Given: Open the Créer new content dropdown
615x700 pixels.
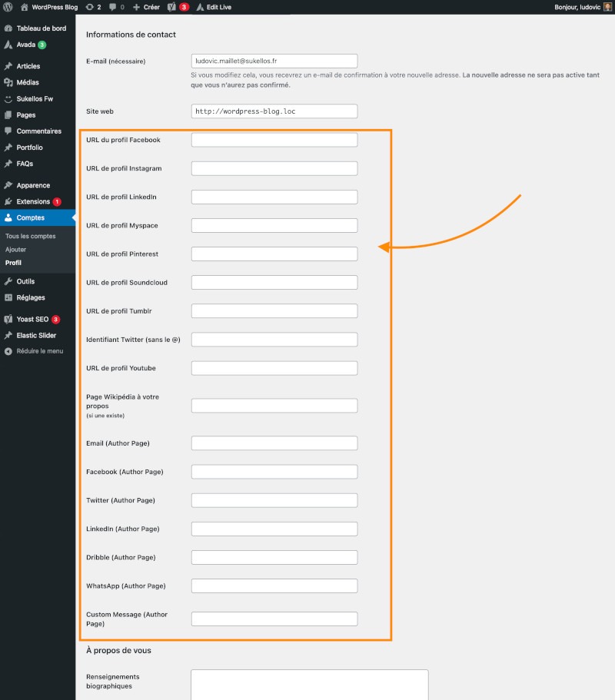Looking at the screenshot, I should tap(146, 7).
